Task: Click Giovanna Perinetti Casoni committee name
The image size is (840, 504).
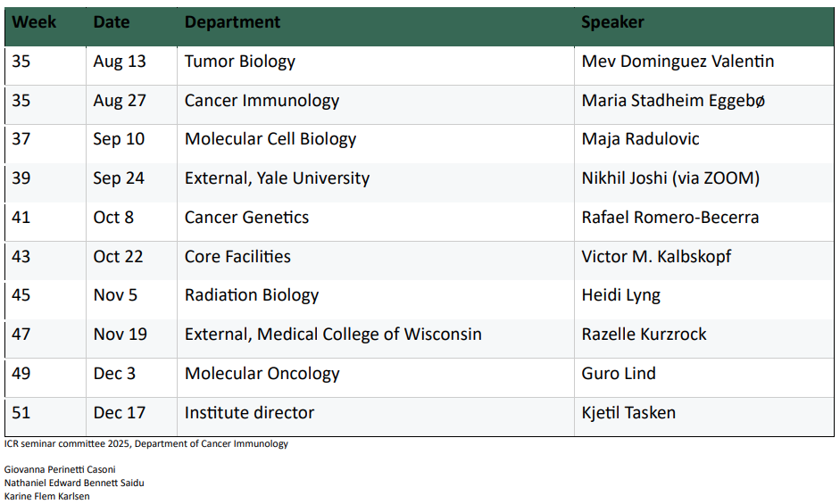Action: click(x=60, y=470)
